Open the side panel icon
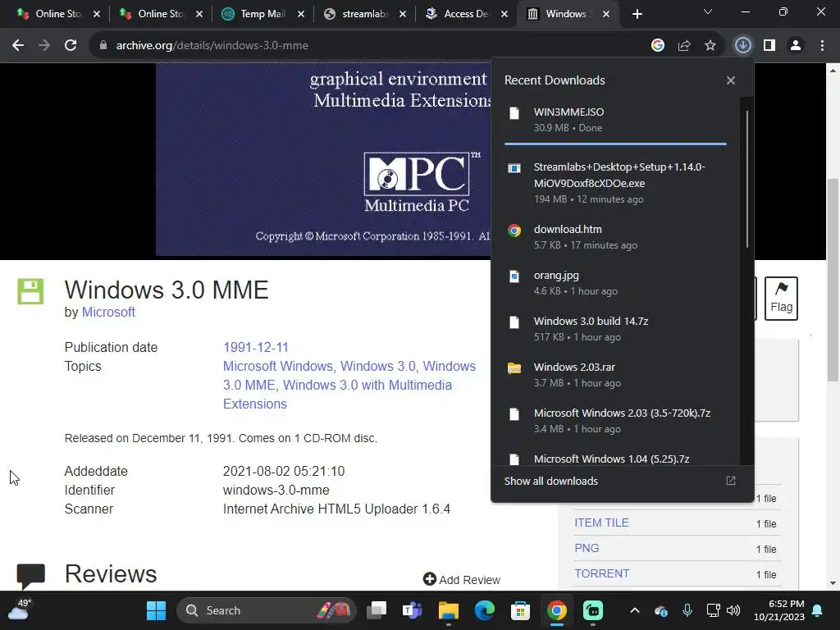840x630 pixels. 769,46
